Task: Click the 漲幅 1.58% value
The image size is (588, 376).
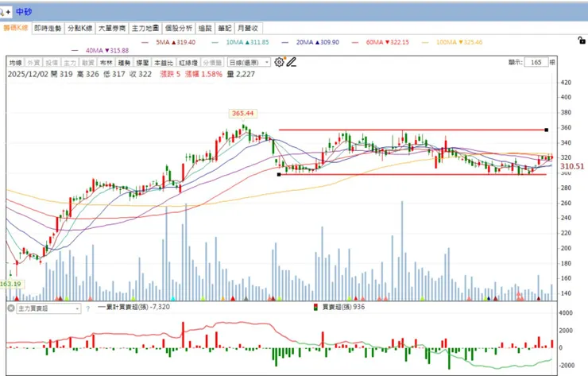Action: point(203,74)
